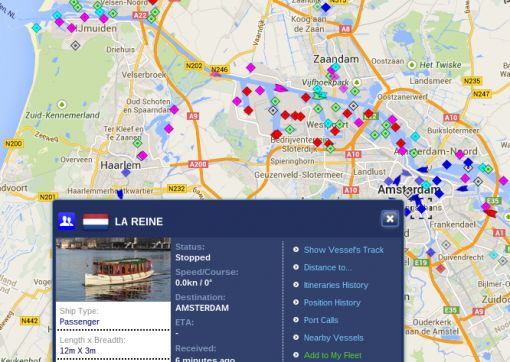This screenshot has width=510, height=362.
Task: Open Itineraries History
Action: coord(336,285)
